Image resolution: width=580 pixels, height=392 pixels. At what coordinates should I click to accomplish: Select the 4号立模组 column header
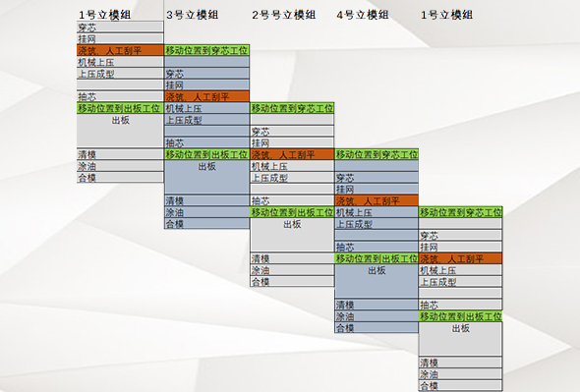pyautogui.click(x=363, y=15)
